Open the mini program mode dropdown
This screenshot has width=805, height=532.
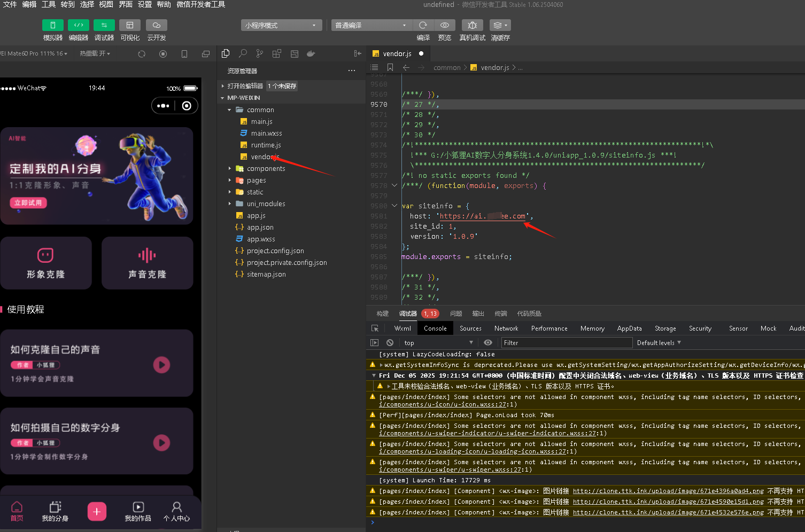click(281, 26)
